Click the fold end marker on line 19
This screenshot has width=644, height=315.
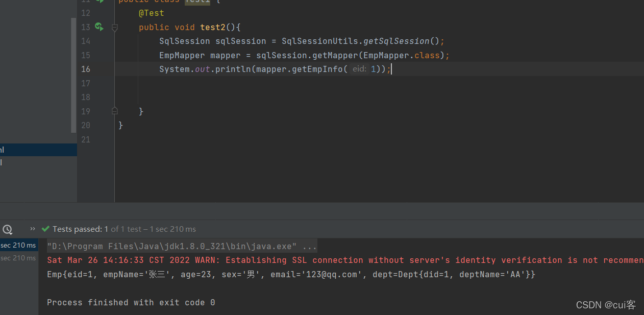115,111
